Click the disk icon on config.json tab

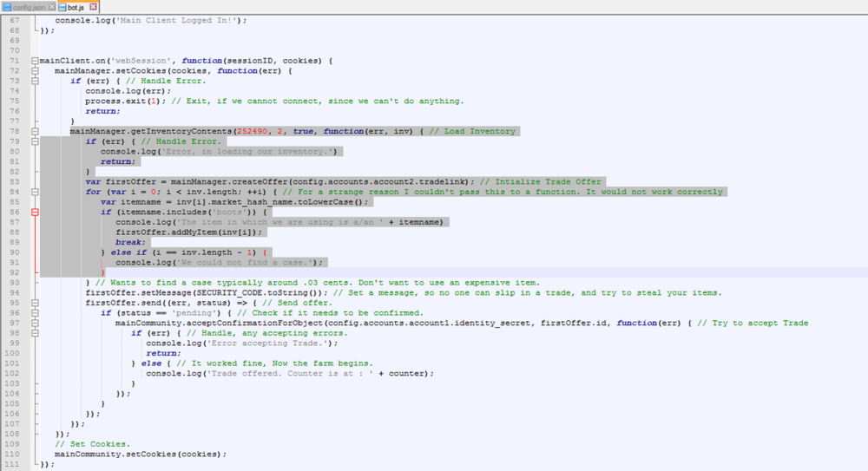[x=6, y=6]
